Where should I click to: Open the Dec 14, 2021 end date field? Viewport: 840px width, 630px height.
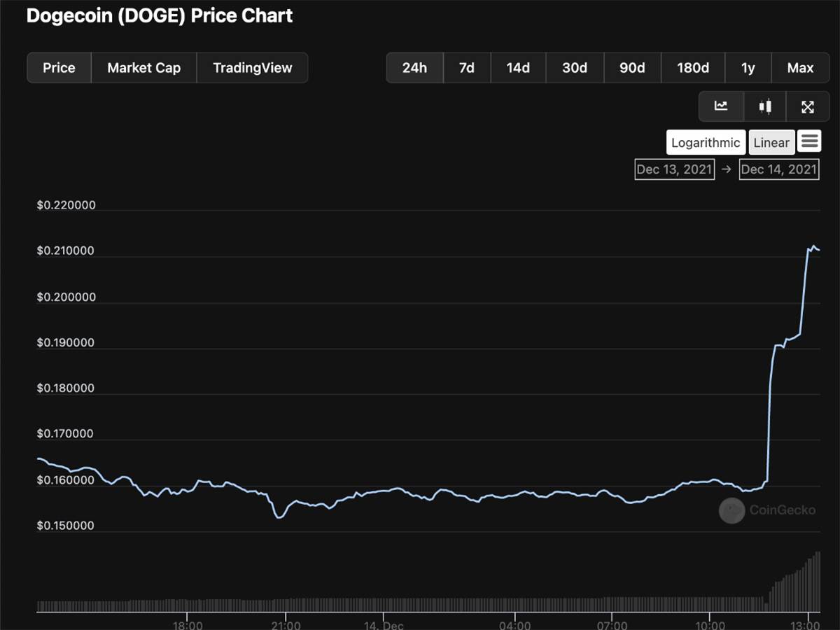point(778,169)
